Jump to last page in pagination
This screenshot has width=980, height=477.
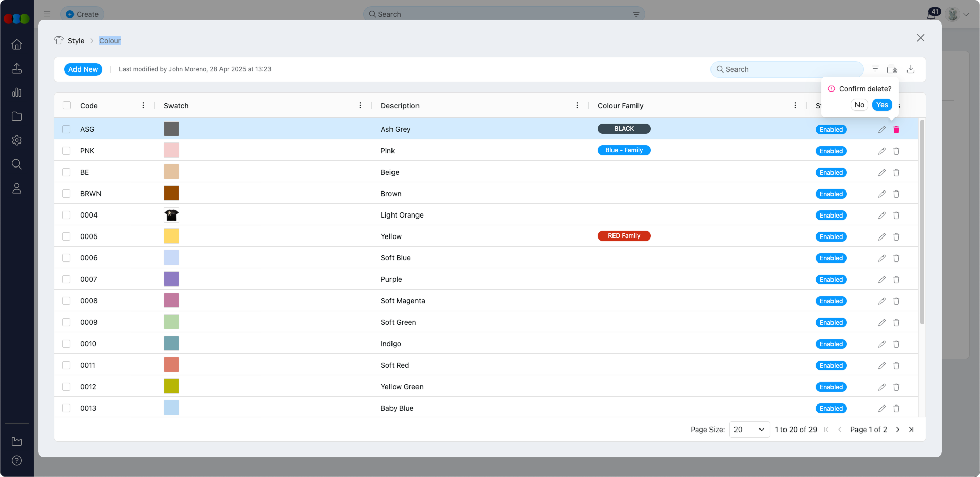tap(911, 430)
